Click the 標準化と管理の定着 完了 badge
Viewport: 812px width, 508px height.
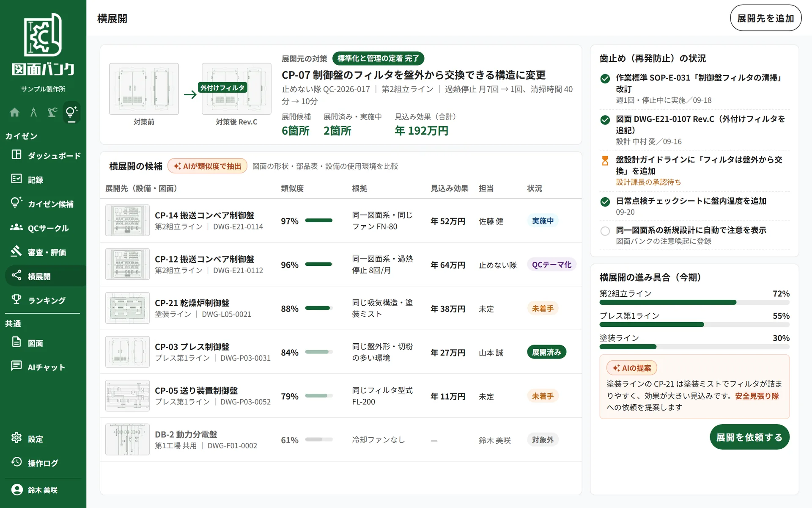pyautogui.click(x=378, y=58)
